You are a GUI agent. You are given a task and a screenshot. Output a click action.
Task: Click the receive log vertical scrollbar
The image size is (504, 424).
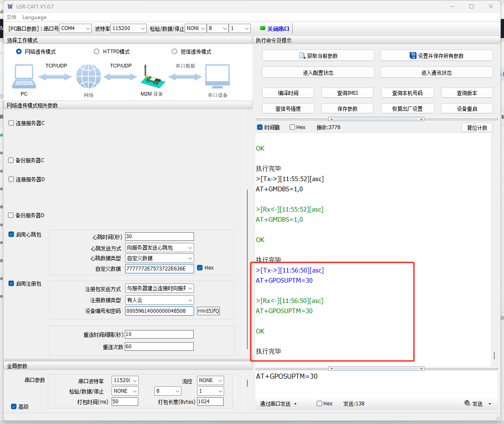(493, 355)
